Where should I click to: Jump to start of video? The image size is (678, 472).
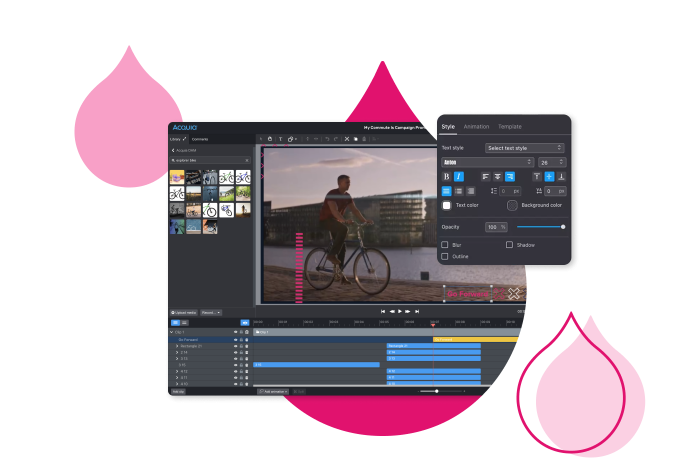383,311
